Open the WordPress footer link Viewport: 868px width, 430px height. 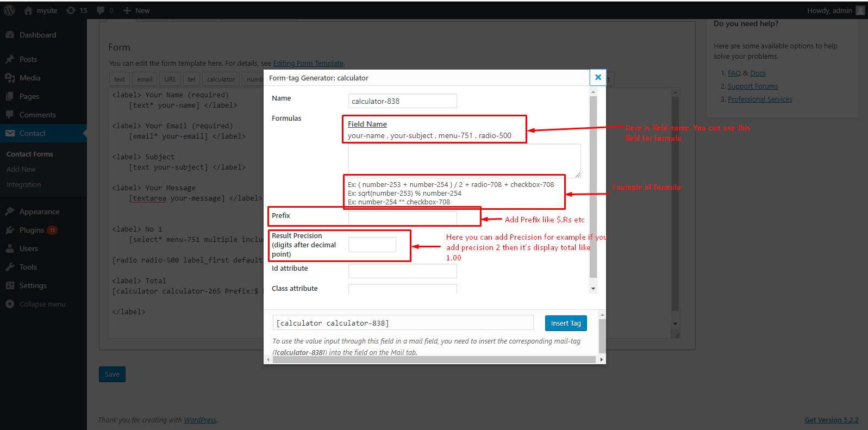pyautogui.click(x=200, y=420)
